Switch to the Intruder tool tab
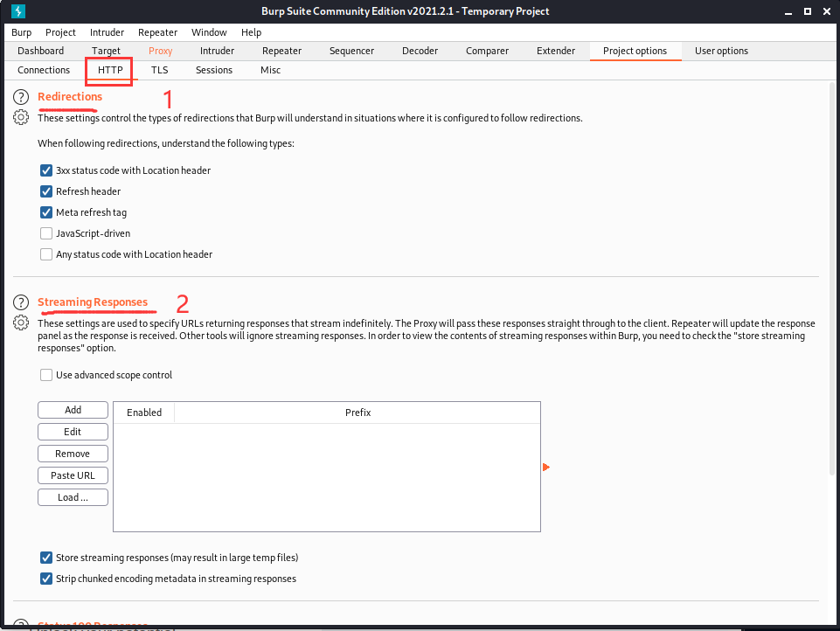Viewport: 840px width, 631px height. [x=217, y=51]
